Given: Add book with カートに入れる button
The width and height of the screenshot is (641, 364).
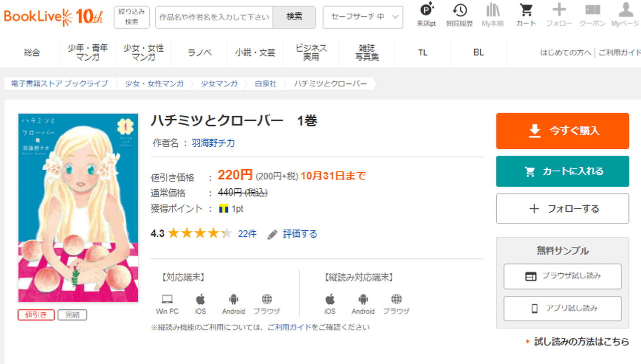Looking at the screenshot, I should tap(562, 171).
